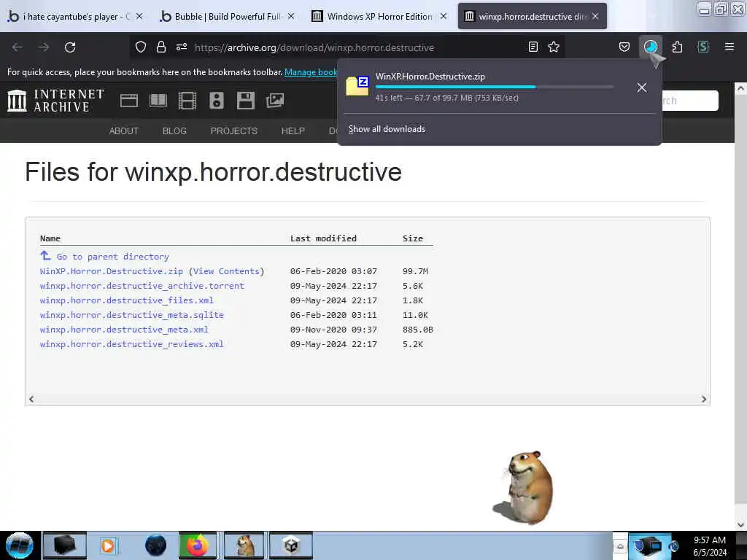
Task: Open the Firefox hamburger menu
Action: coord(729,47)
